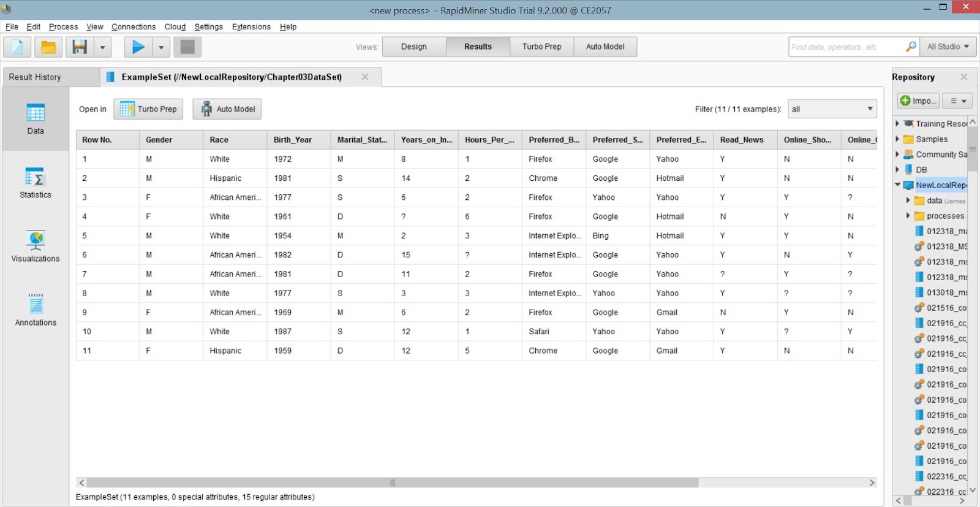Click the Repository scrollbar up arrow
Screen dimensions: 980x507
(x=973, y=123)
